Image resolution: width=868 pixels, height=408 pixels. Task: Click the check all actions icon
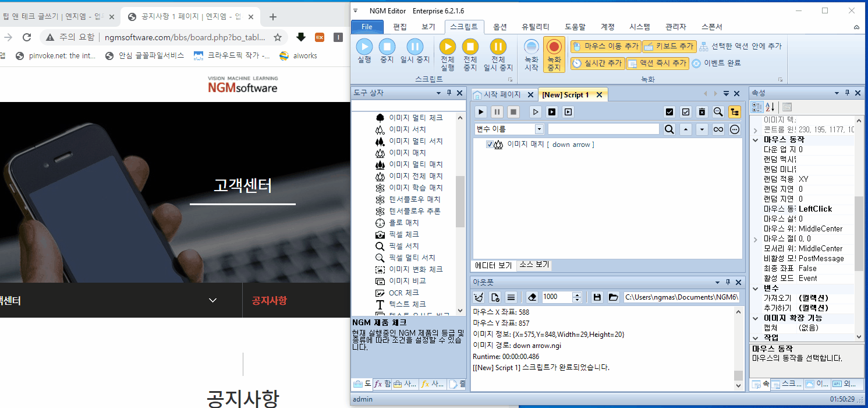[x=669, y=112]
